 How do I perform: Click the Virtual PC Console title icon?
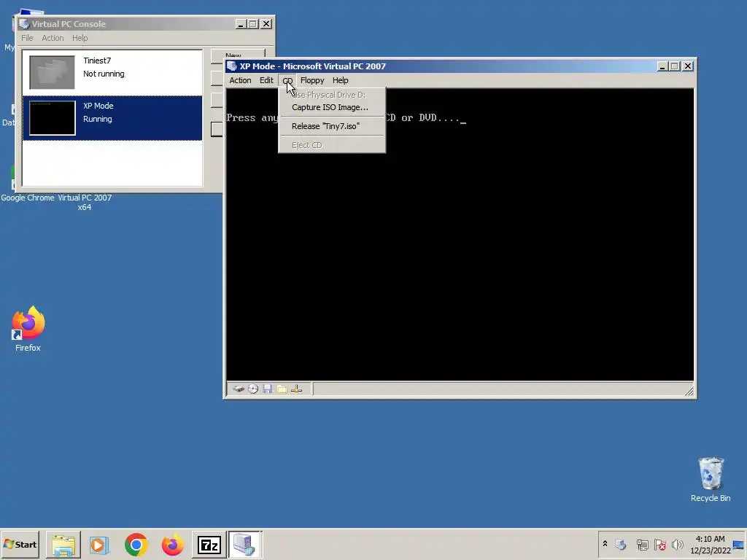point(24,24)
